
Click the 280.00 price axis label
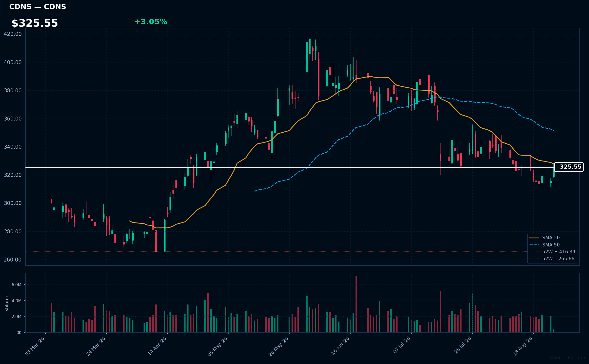[13, 231]
